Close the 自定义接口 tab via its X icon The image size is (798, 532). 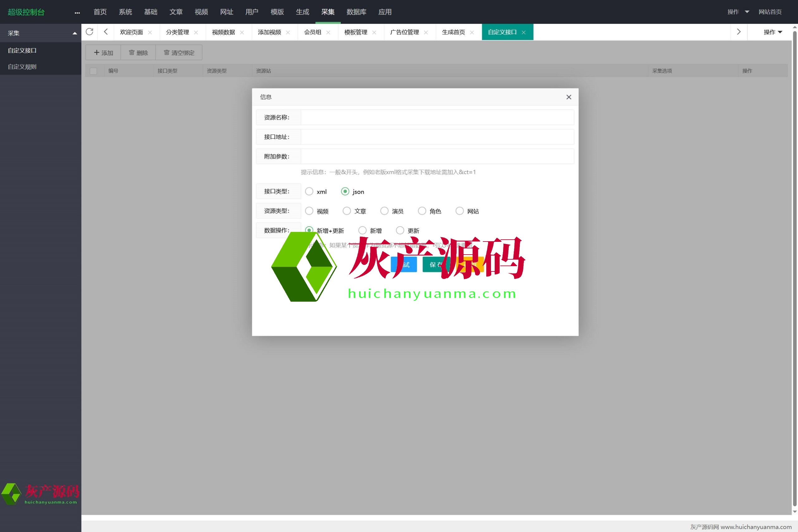point(523,33)
